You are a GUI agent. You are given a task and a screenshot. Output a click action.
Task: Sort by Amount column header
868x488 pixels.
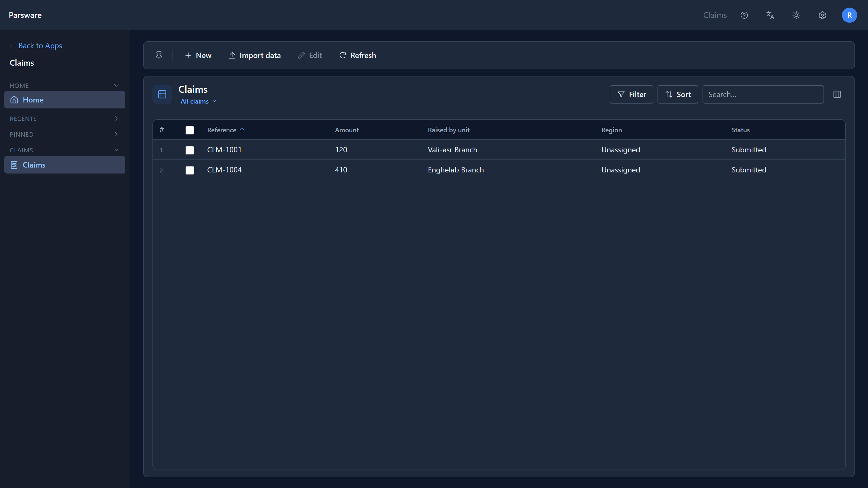[347, 130]
